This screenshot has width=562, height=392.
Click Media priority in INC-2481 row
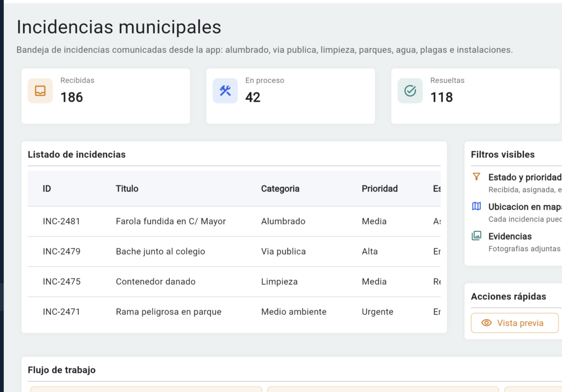[x=374, y=221]
